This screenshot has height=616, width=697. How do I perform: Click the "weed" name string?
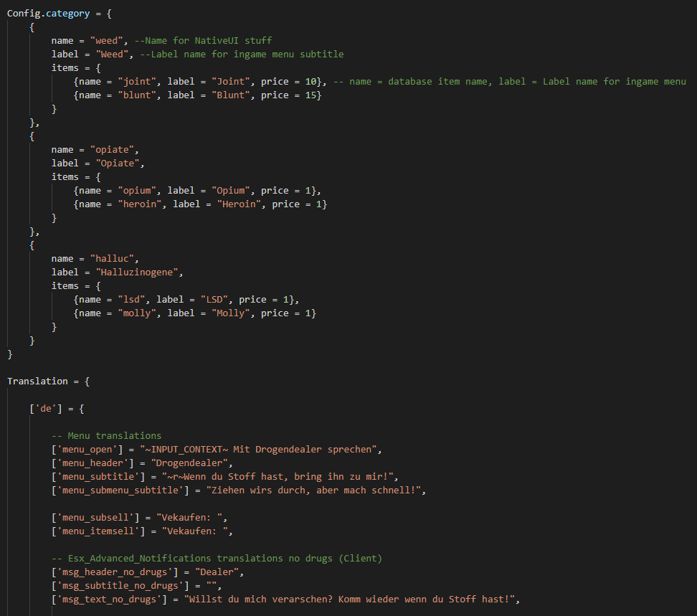pos(107,40)
